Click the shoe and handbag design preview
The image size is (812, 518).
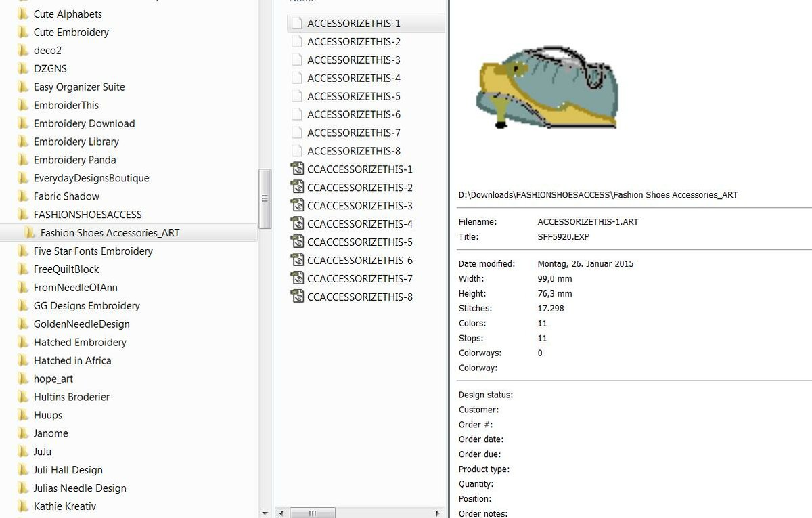point(547,86)
